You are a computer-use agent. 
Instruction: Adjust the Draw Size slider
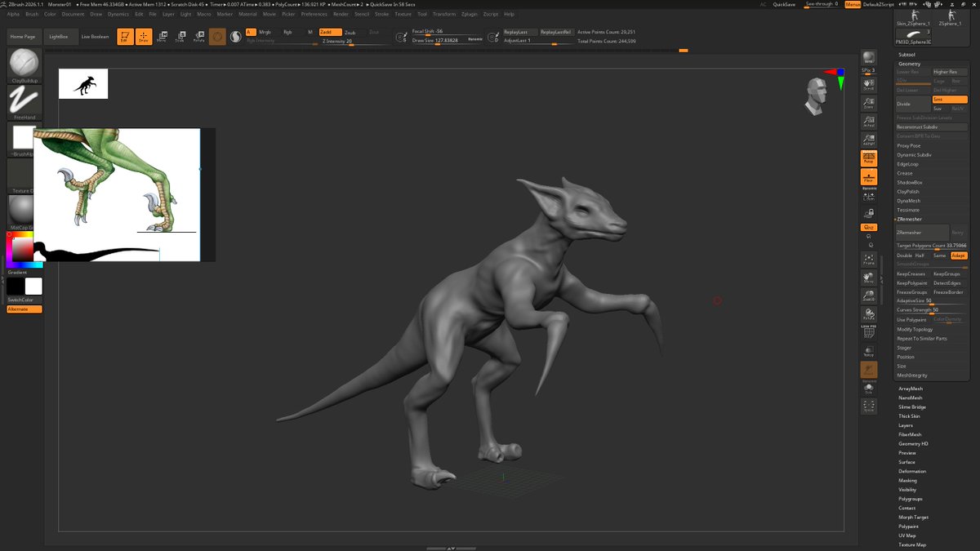pos(448,40)
